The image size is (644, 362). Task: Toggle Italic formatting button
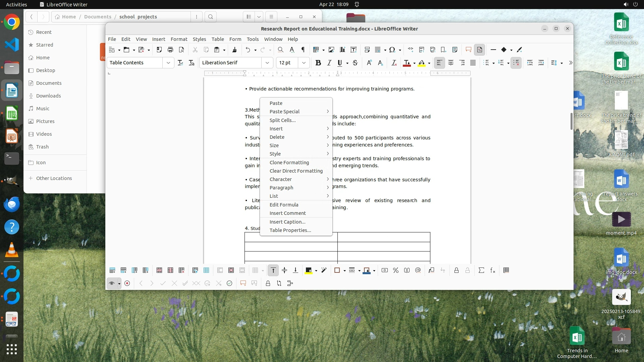pyautogui.click(x=329, y=63)
